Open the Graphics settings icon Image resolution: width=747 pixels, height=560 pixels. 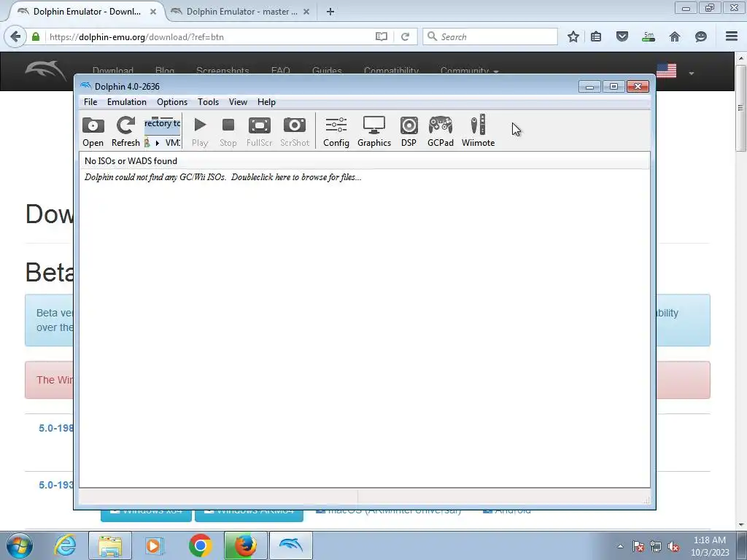(x=374, y=131)
